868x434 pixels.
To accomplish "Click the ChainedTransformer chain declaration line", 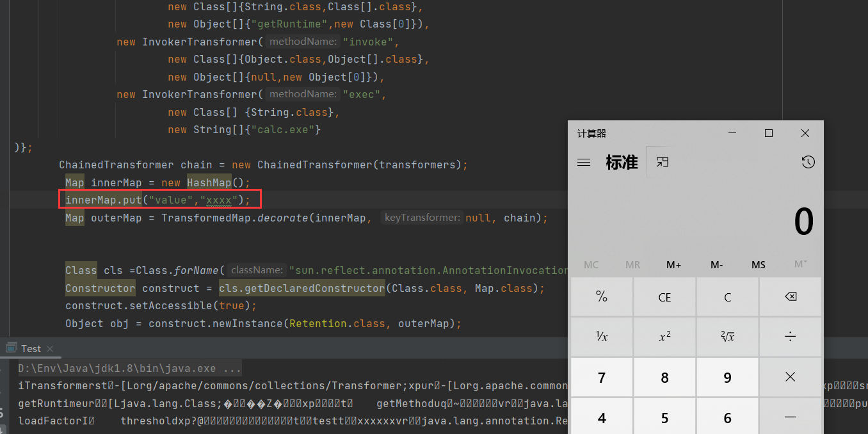I will (x=263, y=165).
